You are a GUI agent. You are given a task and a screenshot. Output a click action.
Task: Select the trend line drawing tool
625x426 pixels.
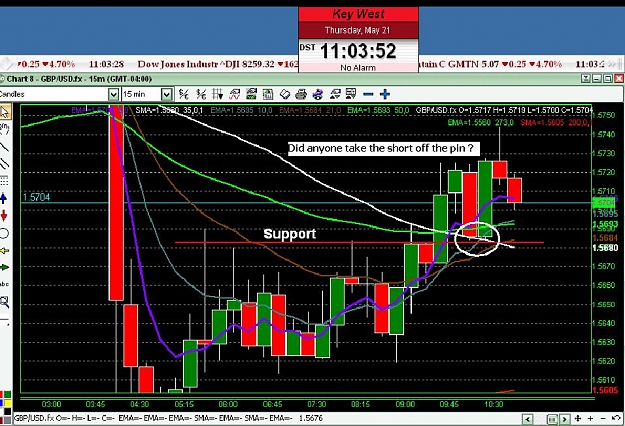point(4,146)
